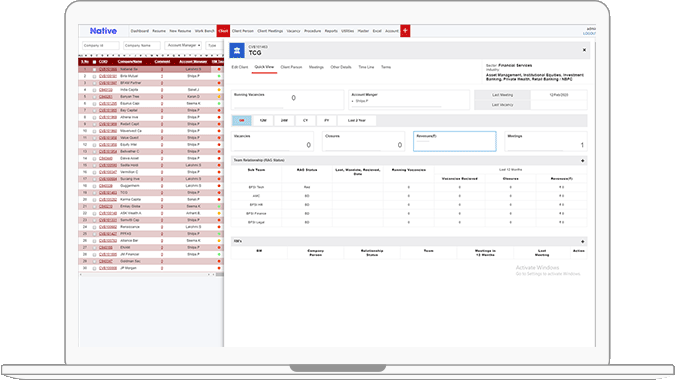Switch to the Meetings tab
Screen dimensions: 675x380
(x=316, y=67)
